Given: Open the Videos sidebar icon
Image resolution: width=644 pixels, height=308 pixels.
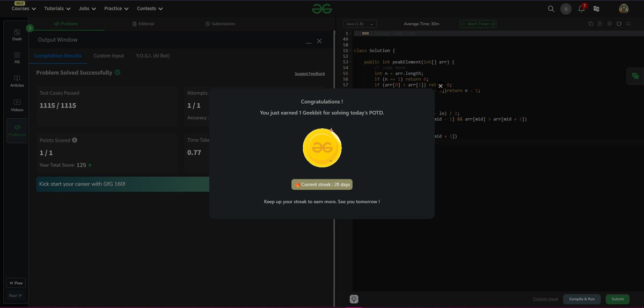Looking at the screenshot, I should click(17, 105).
